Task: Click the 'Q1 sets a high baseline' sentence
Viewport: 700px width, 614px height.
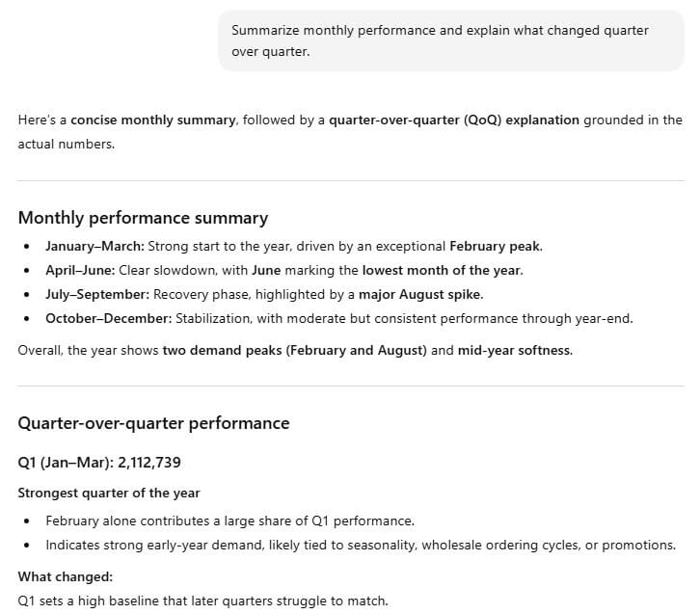Action: [202, 601]
